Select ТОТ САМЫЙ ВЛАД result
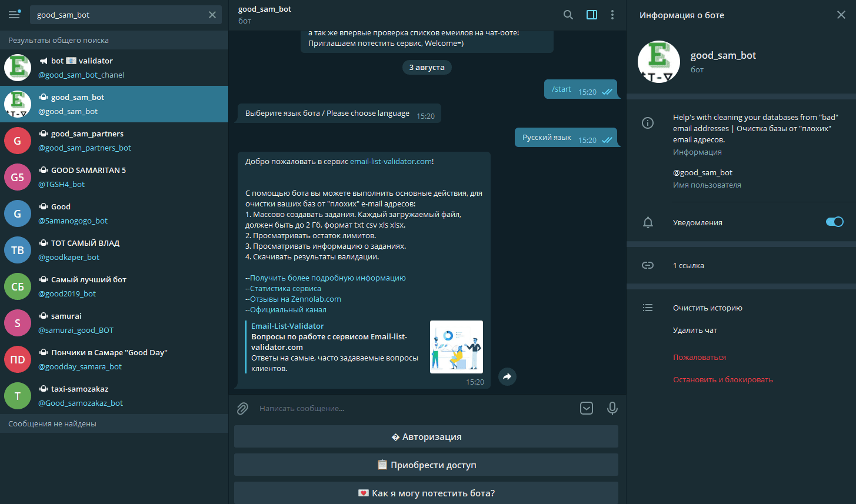The image size is (856, 504). [x=114, y=250]
